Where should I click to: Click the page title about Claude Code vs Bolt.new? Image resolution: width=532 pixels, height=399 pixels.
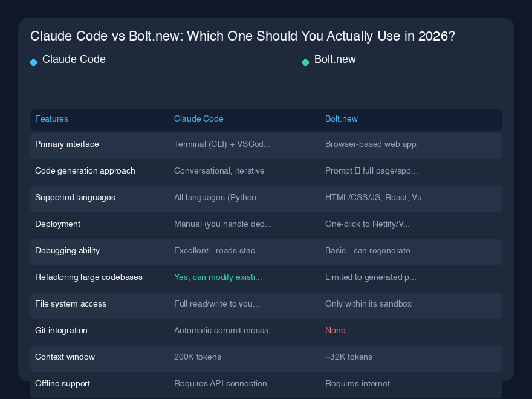tap(242, 36)
